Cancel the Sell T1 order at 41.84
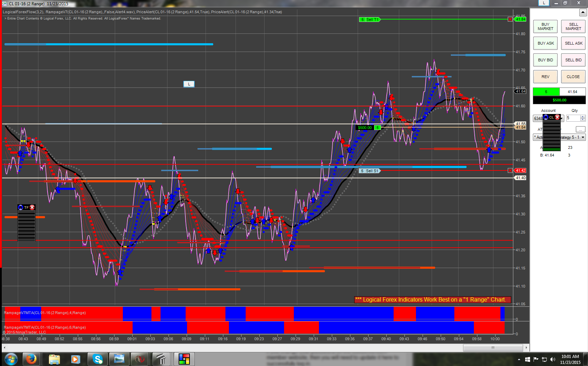The width and height of the screenshot is (588, 366). pos(510,19)
